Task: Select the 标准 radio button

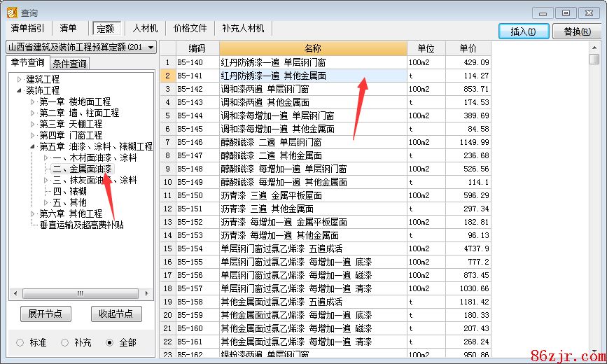Action: tap(20, 342)
